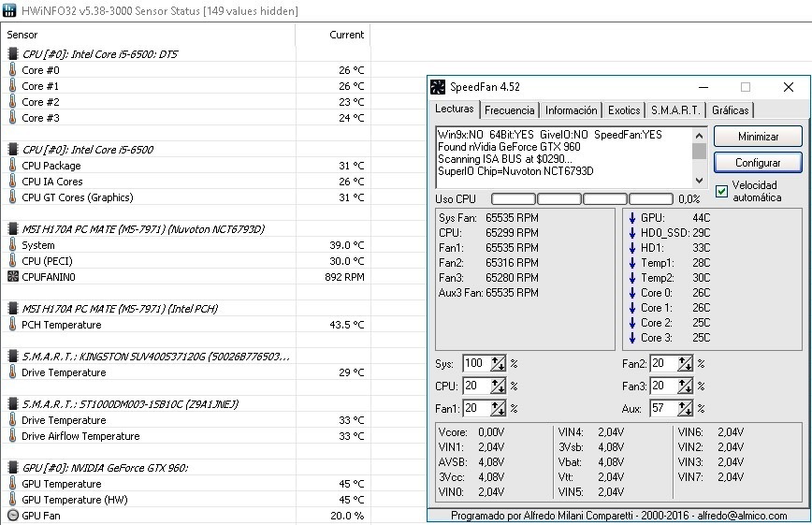Toggle the Velocidad automática checkbox
This screenshot has width=812, height=525.
click(721, 191)
